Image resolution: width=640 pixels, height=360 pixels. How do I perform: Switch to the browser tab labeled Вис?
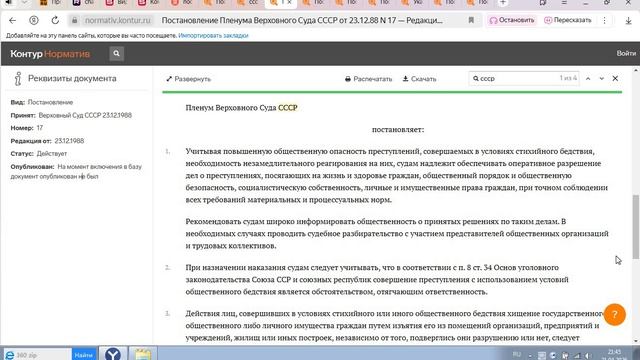tap(116, 3)
